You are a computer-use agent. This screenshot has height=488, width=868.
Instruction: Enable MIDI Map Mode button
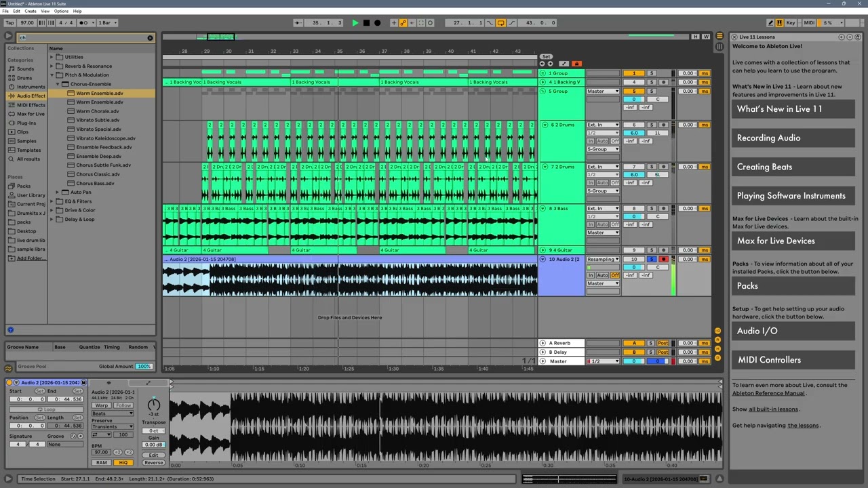pyautogui.click(x=809, y=23)
